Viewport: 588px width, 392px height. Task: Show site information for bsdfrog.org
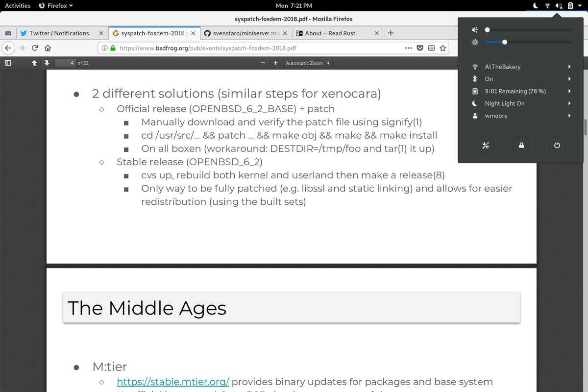click(105, 48)
